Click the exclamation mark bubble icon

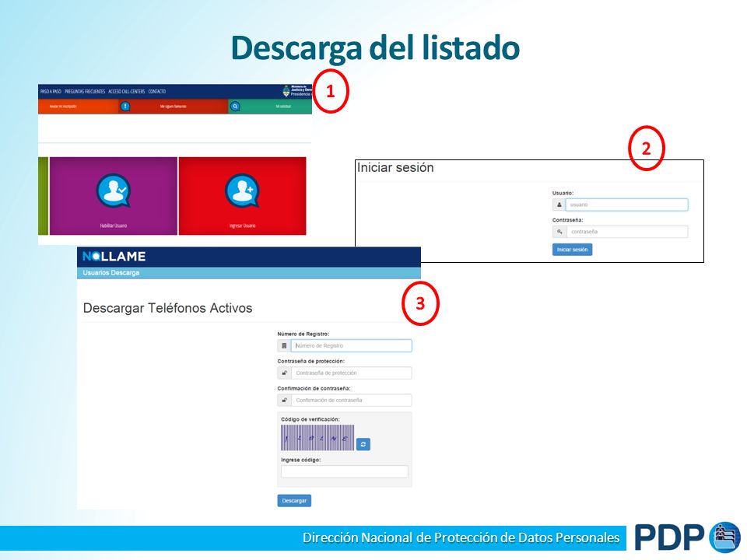pyautogui.click(x=125, y=107)
